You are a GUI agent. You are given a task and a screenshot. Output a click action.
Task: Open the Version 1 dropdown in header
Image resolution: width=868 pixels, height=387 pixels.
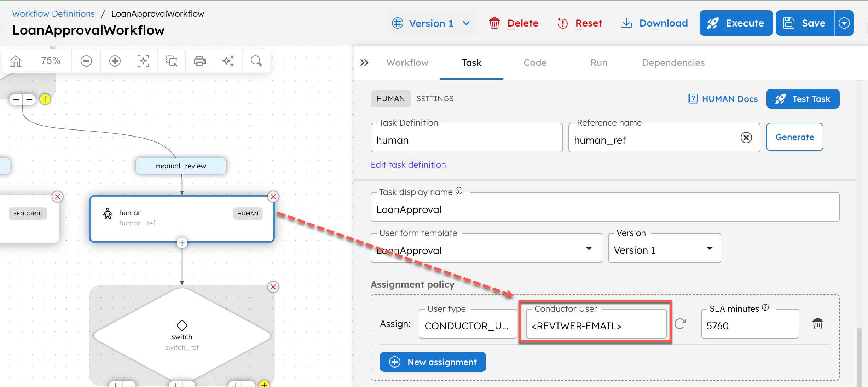432,23
